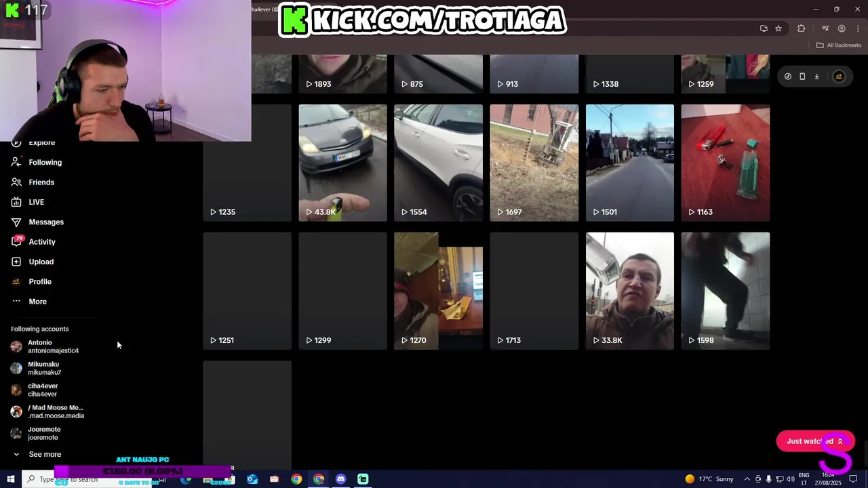Screen dimensions: 868x488
Task: Open construction site video with 1697 views
Action: tap(534, 163)
